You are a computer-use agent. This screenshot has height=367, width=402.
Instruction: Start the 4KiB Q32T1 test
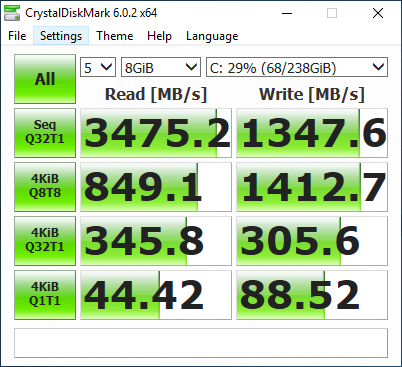pyautogui.click(x=45, y=241)
